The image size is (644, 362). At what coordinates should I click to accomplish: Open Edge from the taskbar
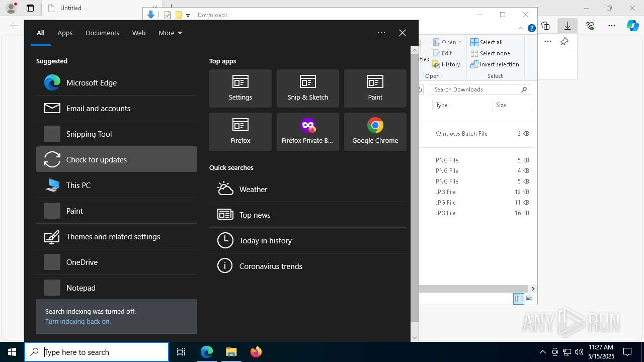(207, 352)
